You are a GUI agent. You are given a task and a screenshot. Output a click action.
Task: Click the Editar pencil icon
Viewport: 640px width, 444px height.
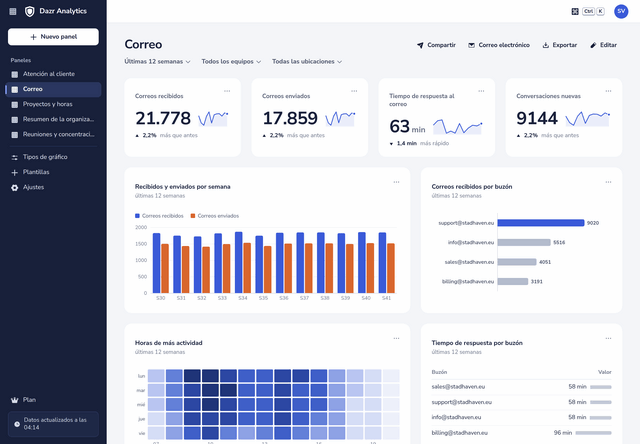[x=593, y=45]
